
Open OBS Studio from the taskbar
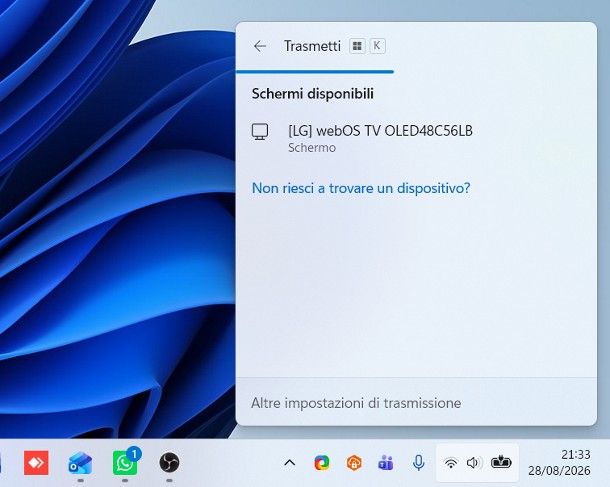169,463
